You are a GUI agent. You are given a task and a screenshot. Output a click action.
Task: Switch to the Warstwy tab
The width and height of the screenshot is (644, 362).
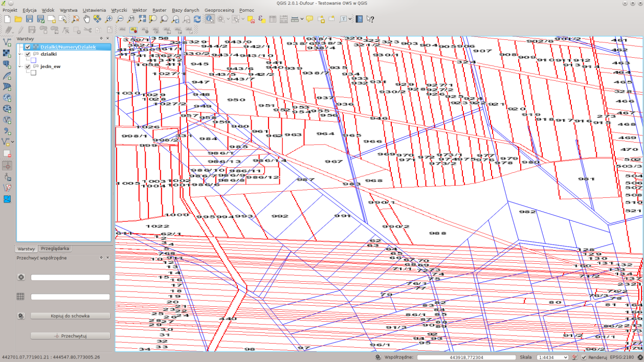click(27, 248)
